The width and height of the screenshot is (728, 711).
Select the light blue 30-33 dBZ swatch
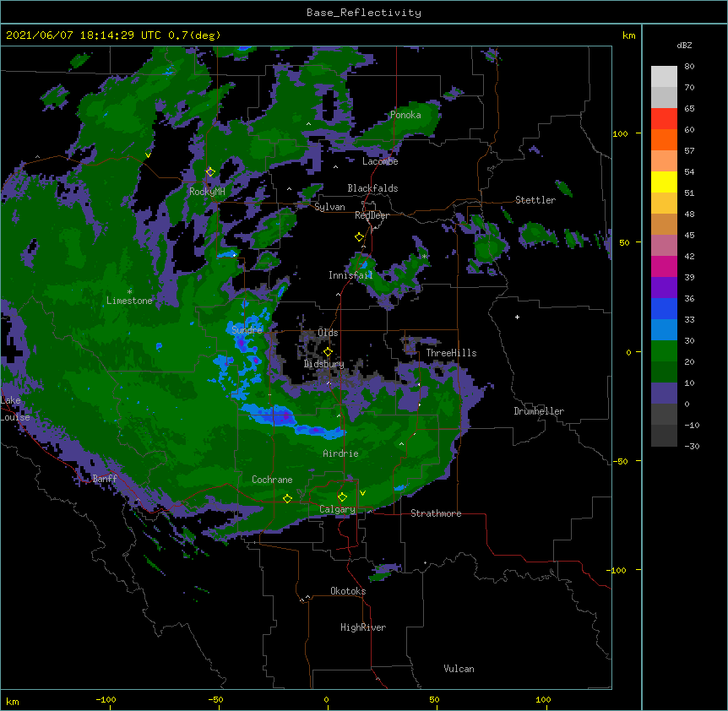click(664, 330)
